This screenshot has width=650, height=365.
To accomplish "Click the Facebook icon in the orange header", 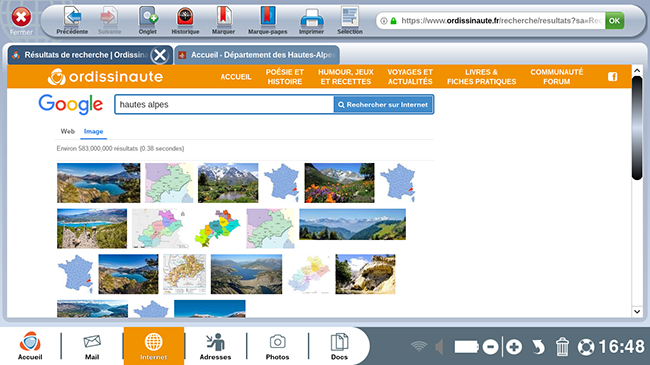I will point(613,77).
